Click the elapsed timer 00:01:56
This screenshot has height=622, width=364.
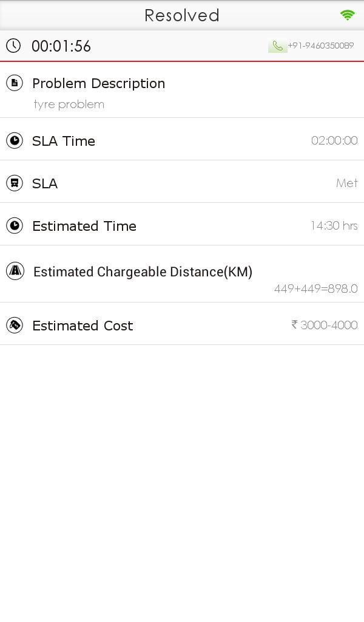click(x=61, y=46)
